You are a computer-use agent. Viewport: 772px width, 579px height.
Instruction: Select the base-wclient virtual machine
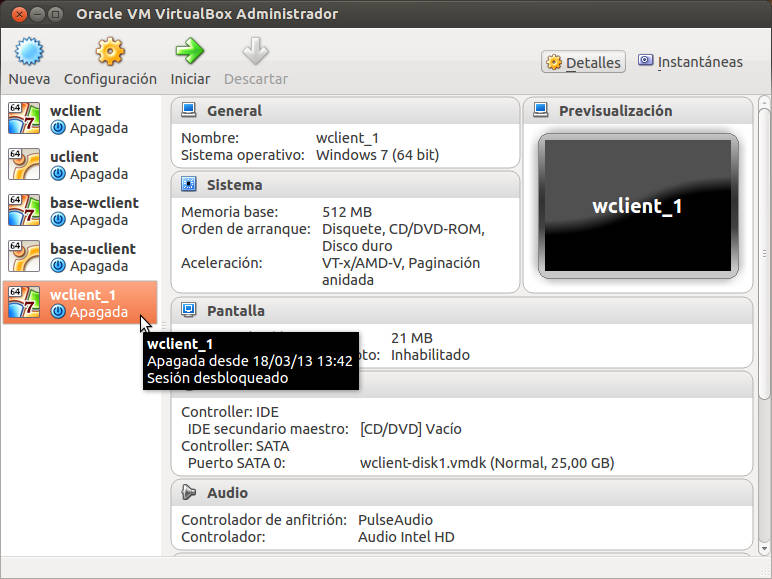tap(80, 211)
